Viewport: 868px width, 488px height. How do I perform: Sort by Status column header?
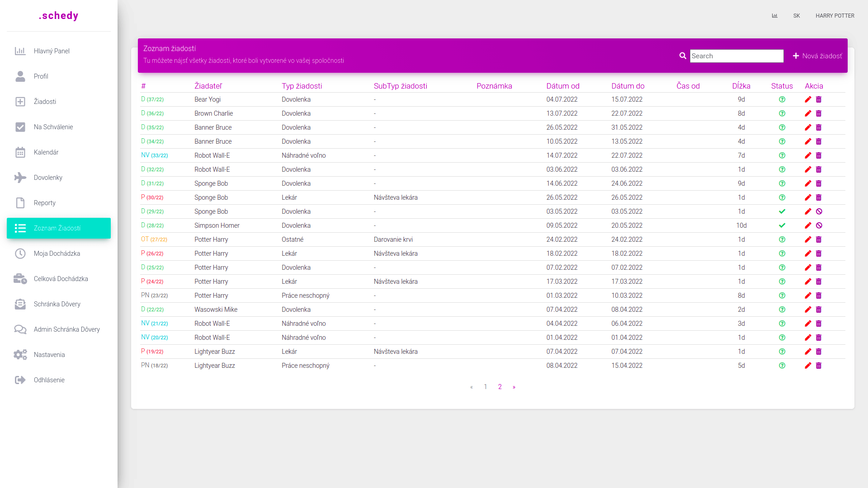[782, 86]
